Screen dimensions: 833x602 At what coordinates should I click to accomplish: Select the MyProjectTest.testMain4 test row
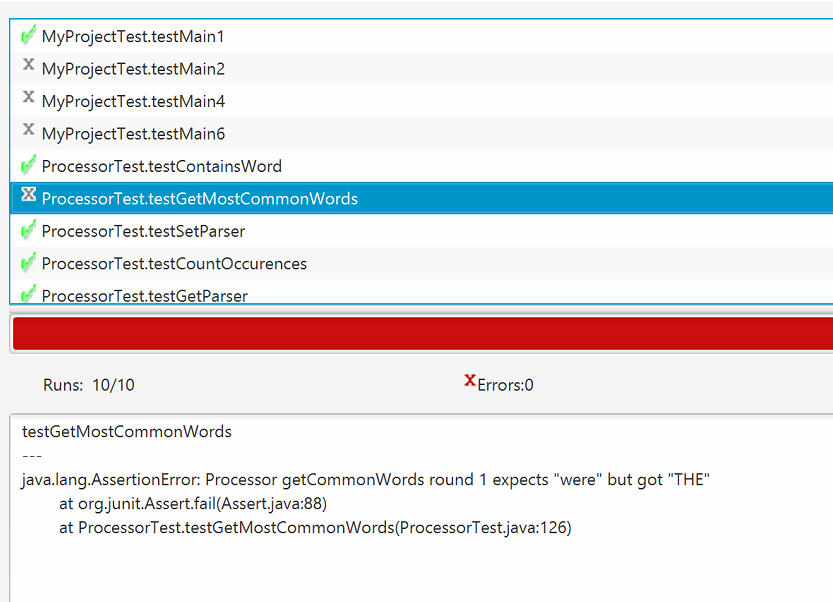[x=422, y=101]
